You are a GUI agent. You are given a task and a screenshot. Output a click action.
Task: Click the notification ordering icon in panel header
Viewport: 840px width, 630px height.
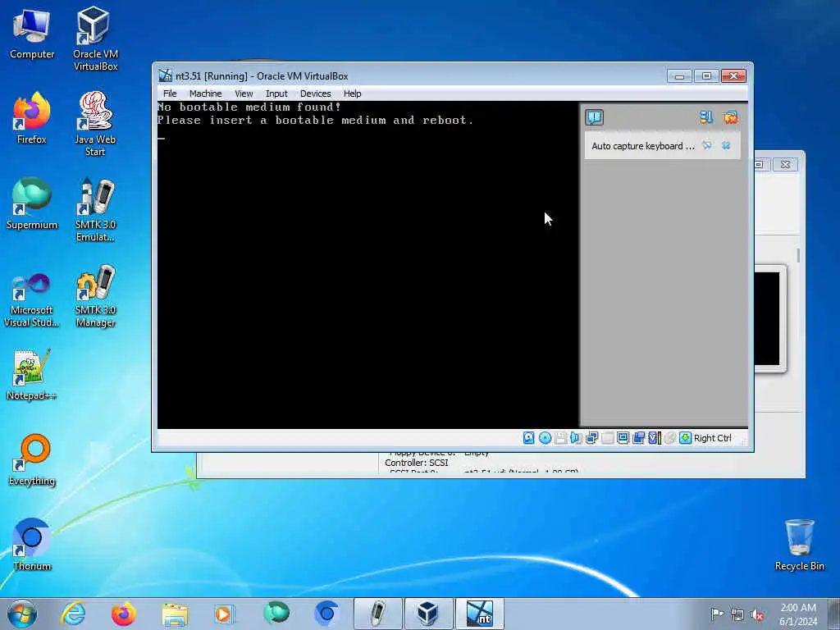coord(706,117)
